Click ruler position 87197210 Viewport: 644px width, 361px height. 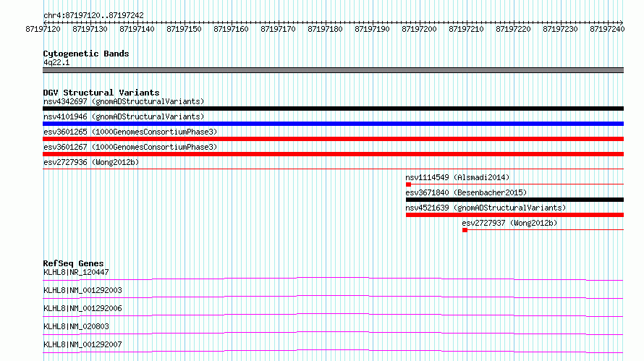466,29
